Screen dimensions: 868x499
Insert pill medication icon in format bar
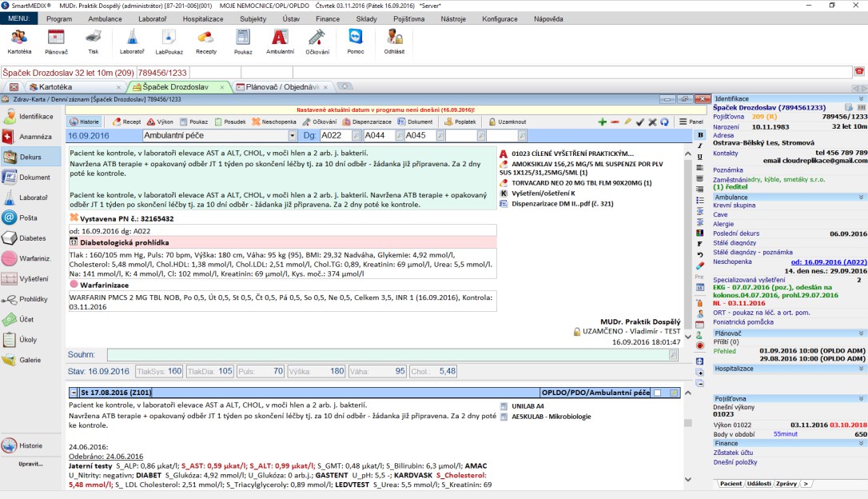(x=699, y=265)
